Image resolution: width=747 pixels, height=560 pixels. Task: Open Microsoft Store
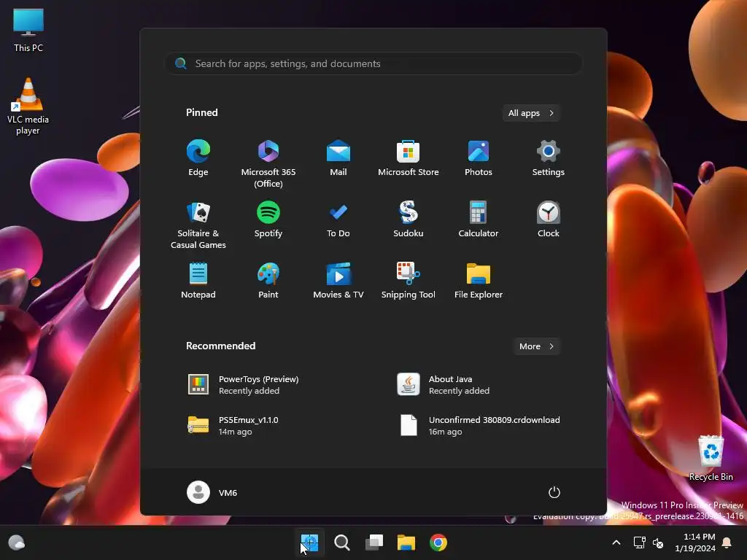click(x=409, y=158)
